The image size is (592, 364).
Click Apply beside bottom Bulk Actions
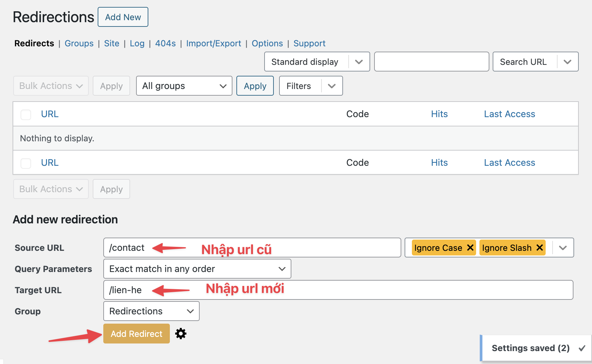pyautogui.click(x=111, y=189)
